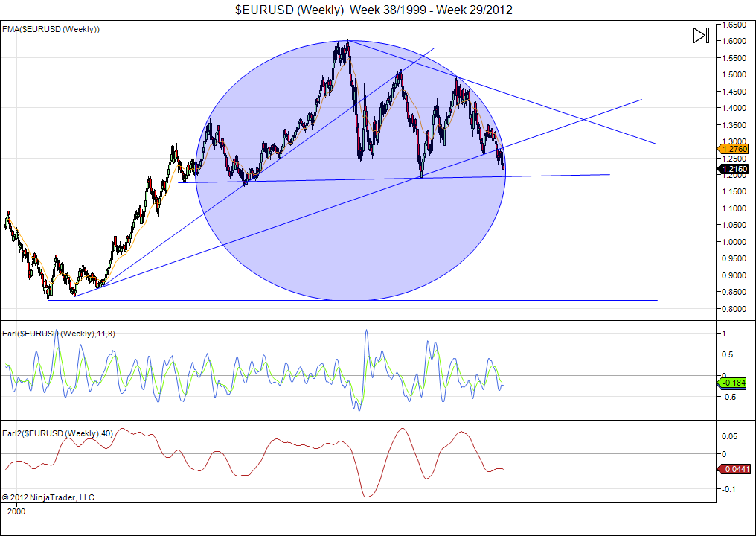Image resolution: width=756 pixels, height=536 pixels.
Task: Click the orange 1.2760 price marker
Action: point(734,150)
